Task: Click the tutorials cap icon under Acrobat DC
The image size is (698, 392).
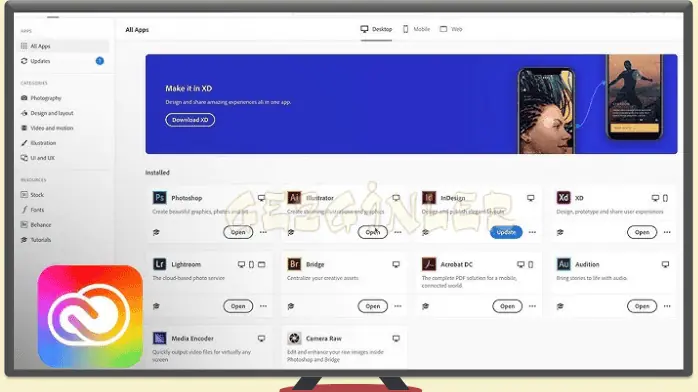Action: [x=426, y=306]
